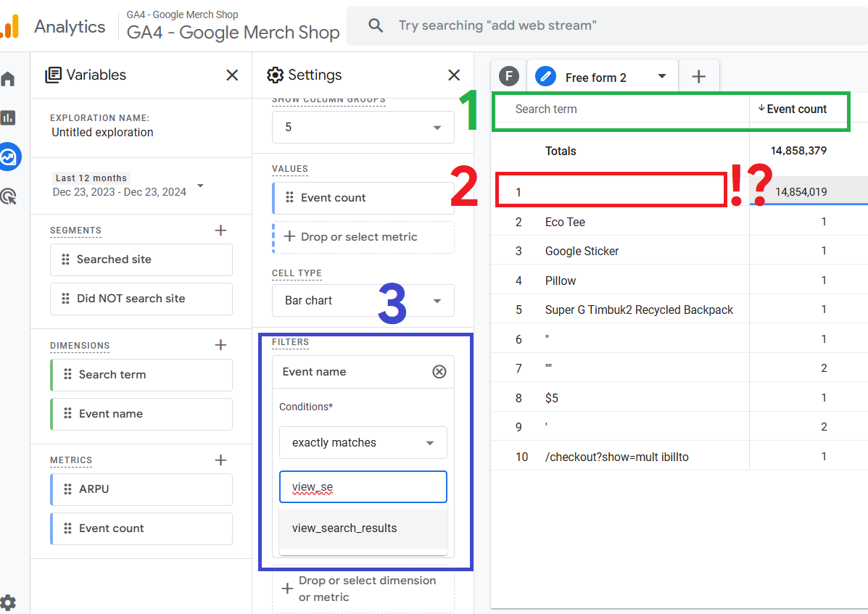Click the Untitled exploration name

coord(102,132)
